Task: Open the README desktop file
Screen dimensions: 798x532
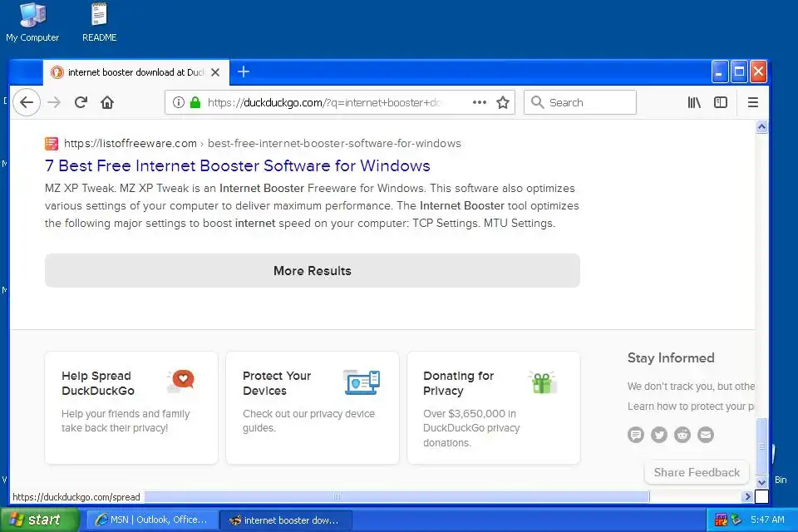Action: tap(99, 22)
